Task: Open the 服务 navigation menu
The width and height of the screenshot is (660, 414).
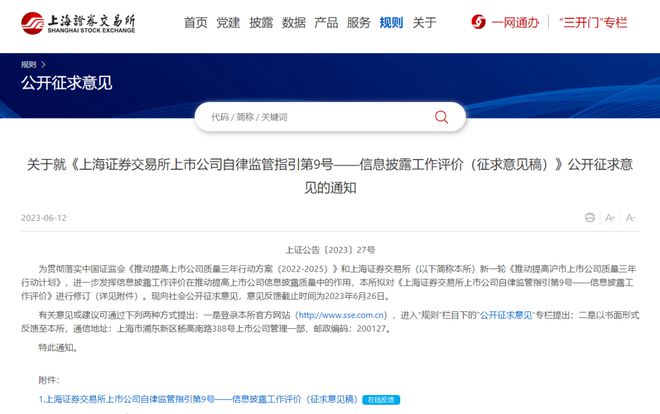Action: pyautogui.click(x=359, y=22)
